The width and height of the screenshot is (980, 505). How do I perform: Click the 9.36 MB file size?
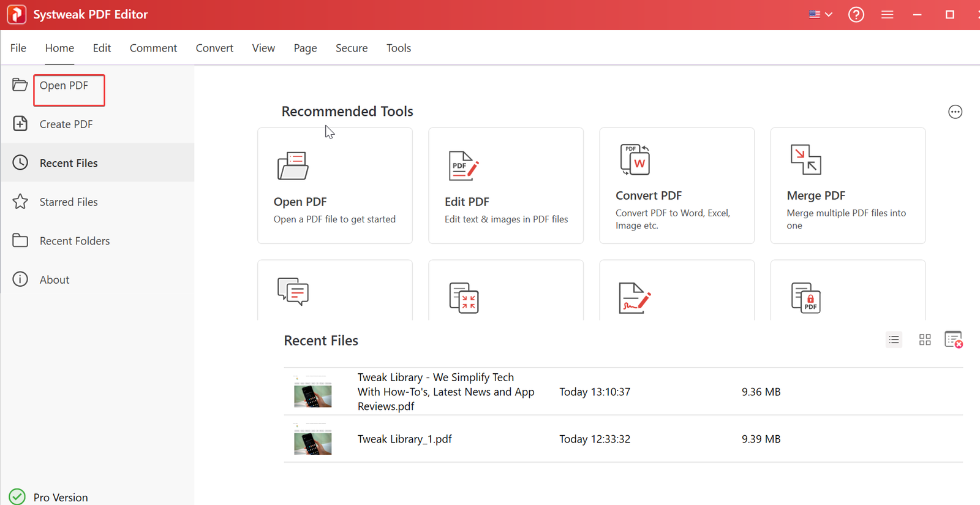(x=761, y=392)
